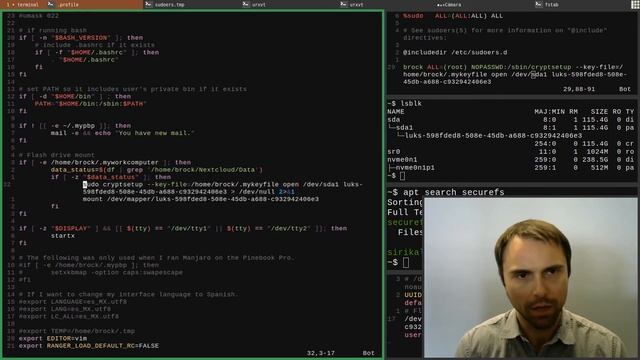The height and width of the screenshot is (360, 640).
Task: Click the 'sr0' row in lsblk output
Action: tap(511, 152)
